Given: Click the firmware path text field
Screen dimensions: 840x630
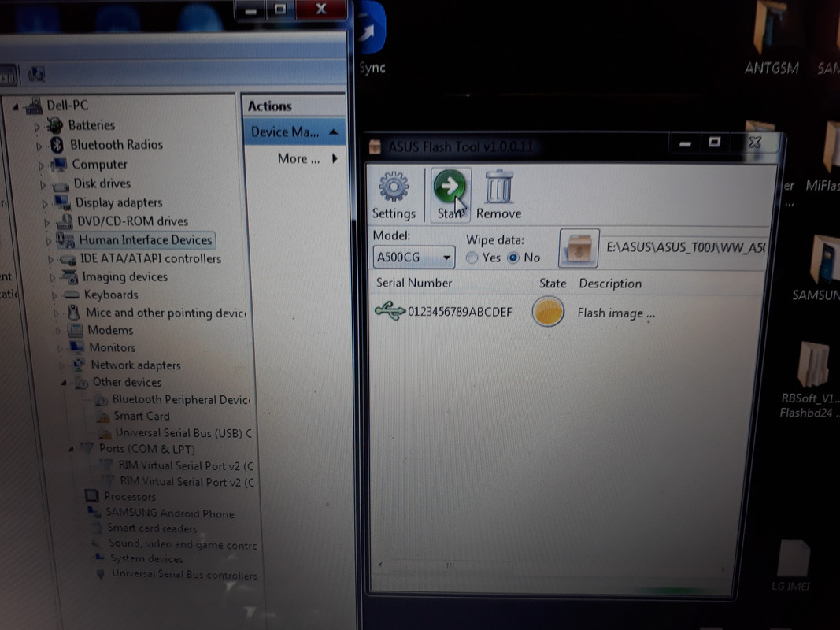Looking at the screenshot, I should (x=684, y=247).
